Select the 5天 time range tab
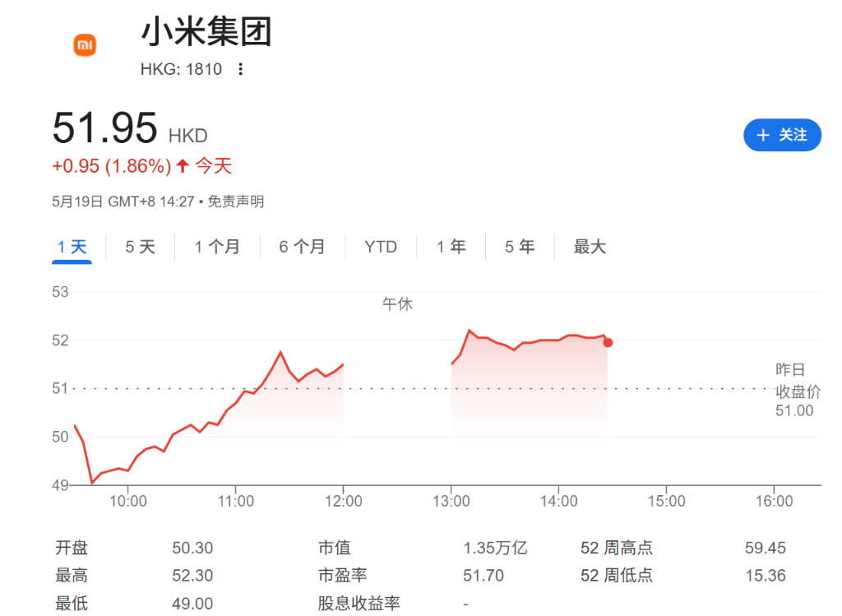Image resolution: width=842 pixels, height=616 pixels. coord(140,246)
